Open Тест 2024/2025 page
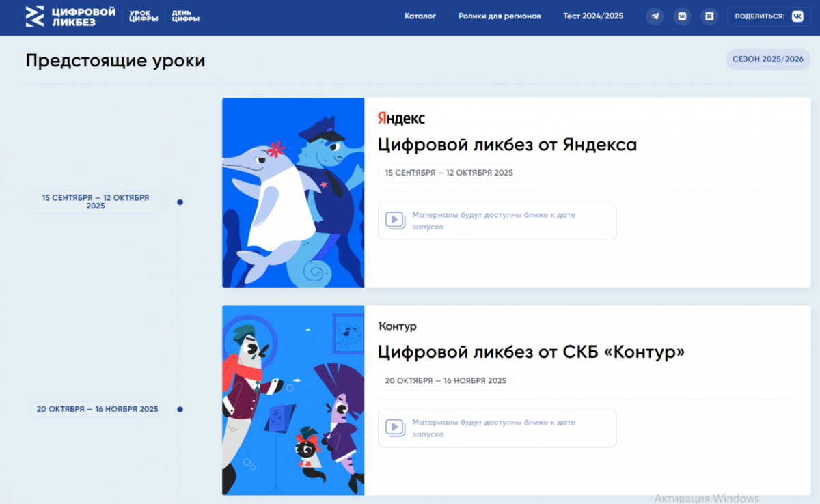This screenshot has width=820, height=504. click(x=593, y=16)
